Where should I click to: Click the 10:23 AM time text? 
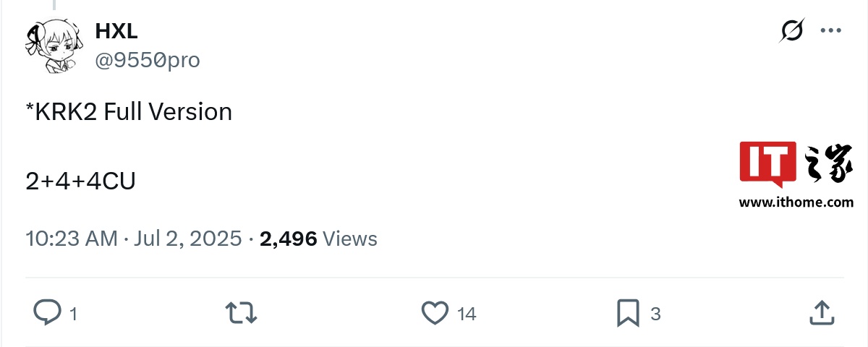pyautogui.click(x=71, y=239)
